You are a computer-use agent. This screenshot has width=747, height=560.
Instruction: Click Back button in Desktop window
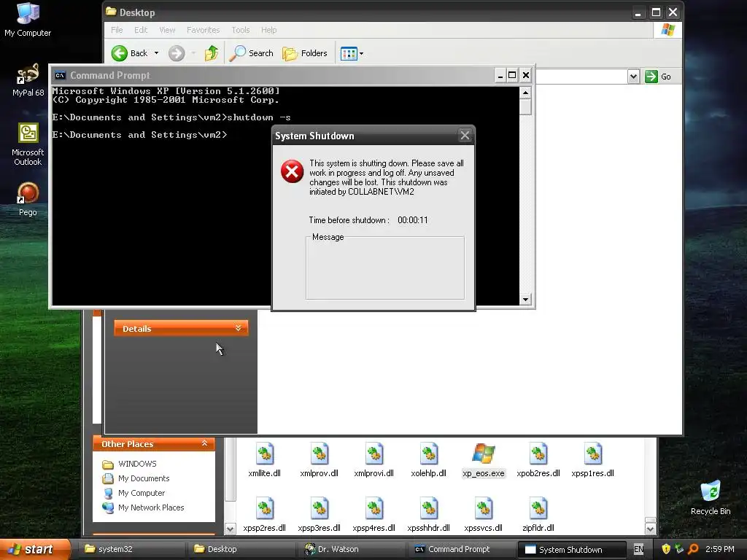pyautogui.click(x=129, y=53)
